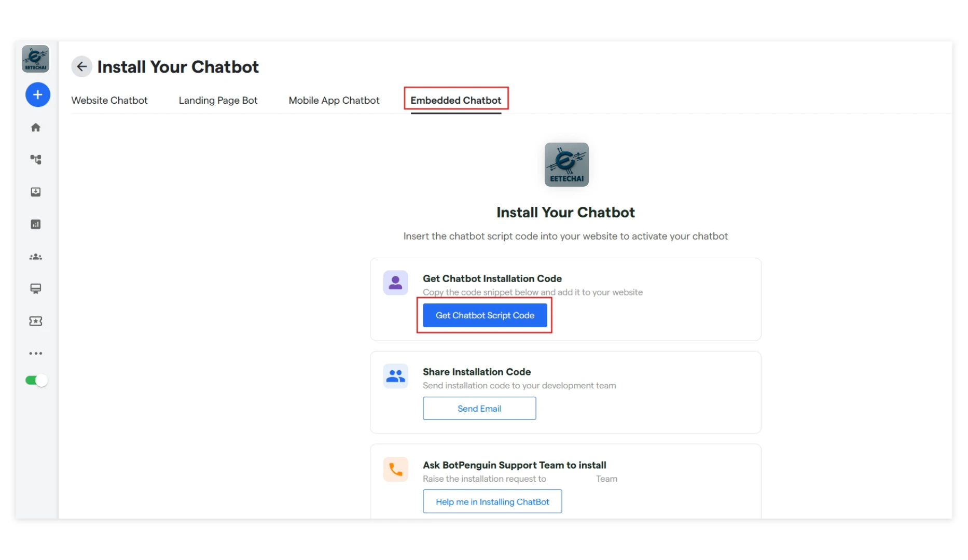Screen dimensions: 968x560
Task: Click the 'Share Installation Code' heading
Action: pos(477,372)
